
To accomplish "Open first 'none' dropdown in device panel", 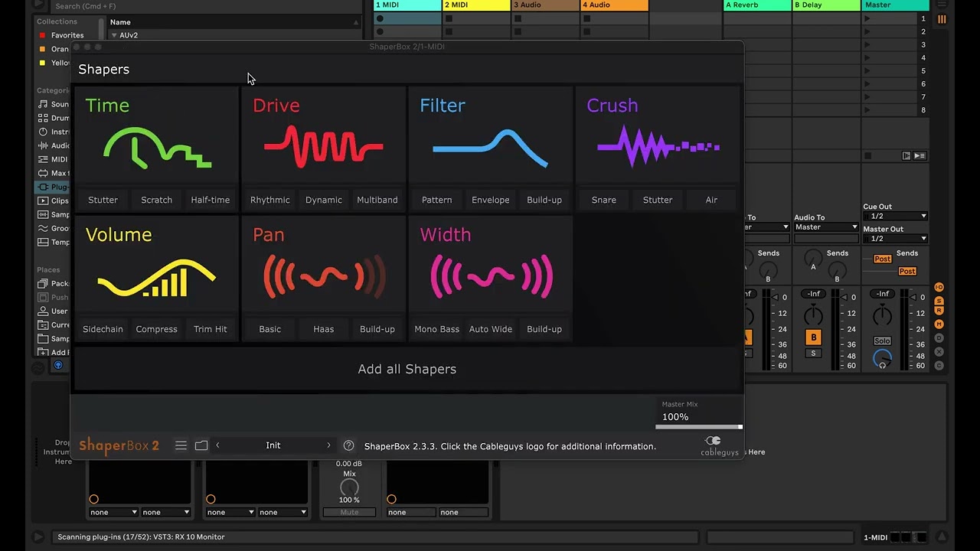I will pos(113,512).
